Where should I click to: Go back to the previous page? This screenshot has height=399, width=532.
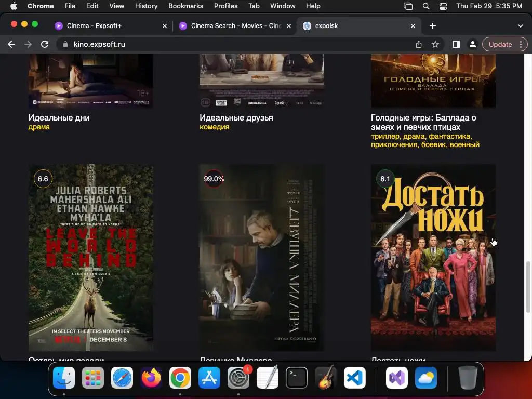tap(11, 44)
